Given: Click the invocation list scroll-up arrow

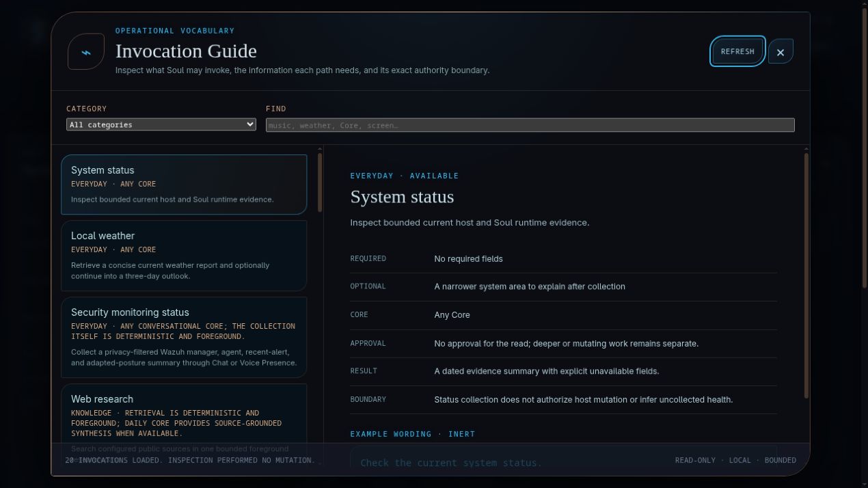Looking at the screenshot, I should tap(320, 148).
